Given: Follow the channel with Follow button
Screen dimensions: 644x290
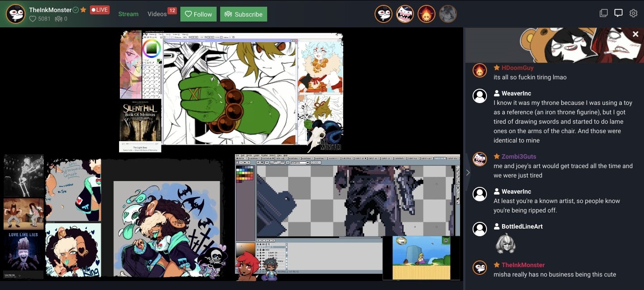Looking at the screenshot, I should coord(199,14).
